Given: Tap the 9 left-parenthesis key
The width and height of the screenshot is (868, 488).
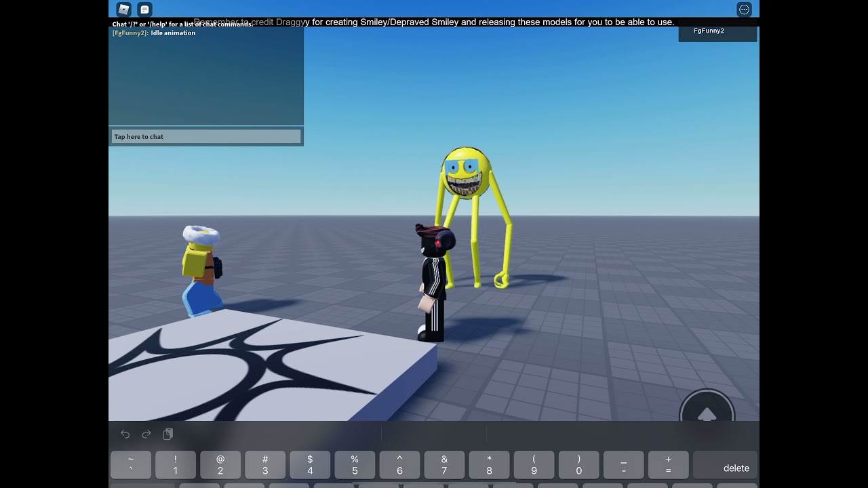Looking at the screenshot, I should tap(534, 465).
